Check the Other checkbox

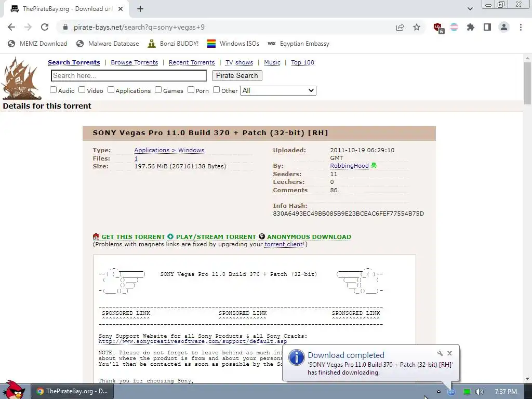[x=217, y=90]
